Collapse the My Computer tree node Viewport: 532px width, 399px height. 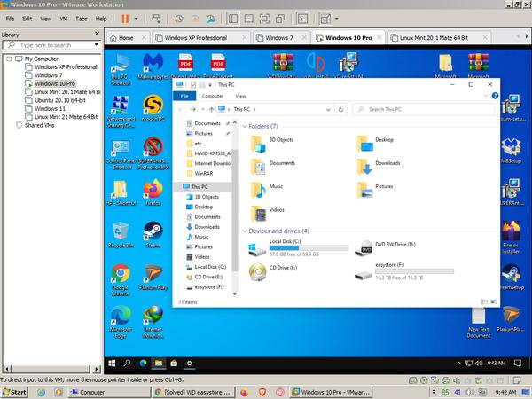8,59
